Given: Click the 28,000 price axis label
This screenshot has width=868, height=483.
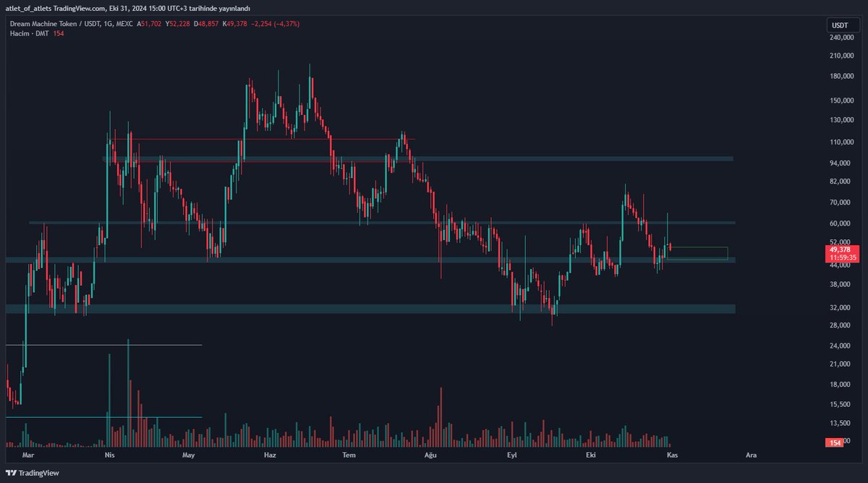Looking at the screenshot, I should coord(841,325).
